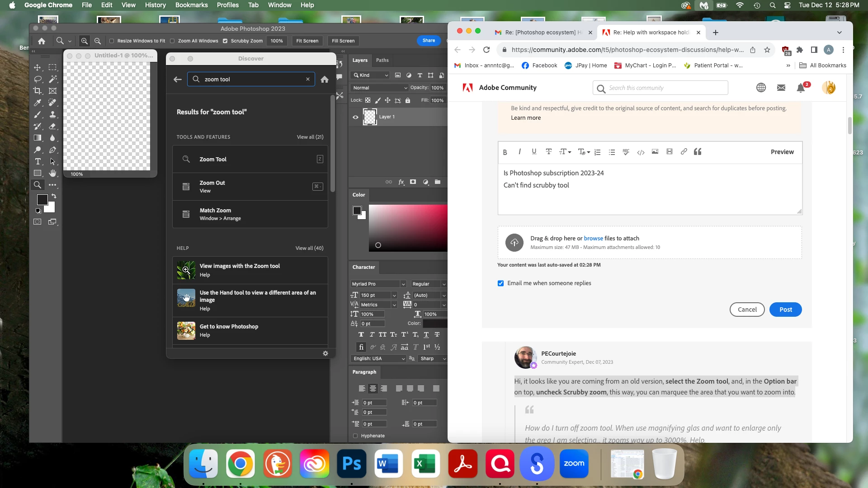Click the Discover panel home icon
868x488 pixels.
pyautogui.click(x=324, y=80)
